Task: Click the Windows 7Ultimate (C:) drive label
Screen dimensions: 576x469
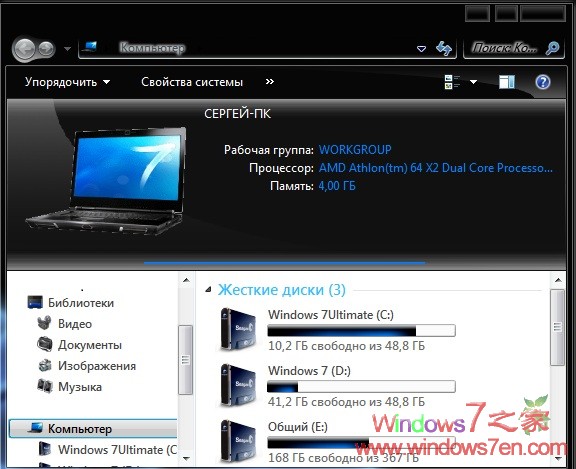Action: tap(331, 315)
